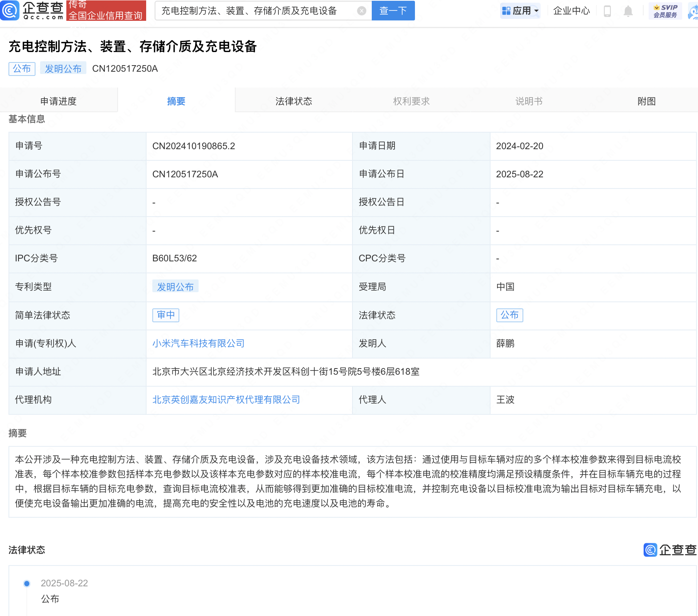This screenshot has height=616, width=698.
Task: Click the IPC分类号 label cell
Action: pos(78,259)
